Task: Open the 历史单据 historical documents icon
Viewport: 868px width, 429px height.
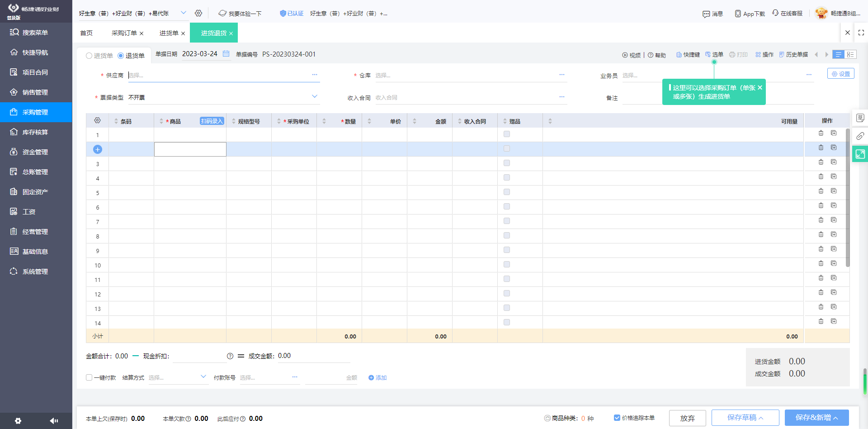Action: [793, 54]
